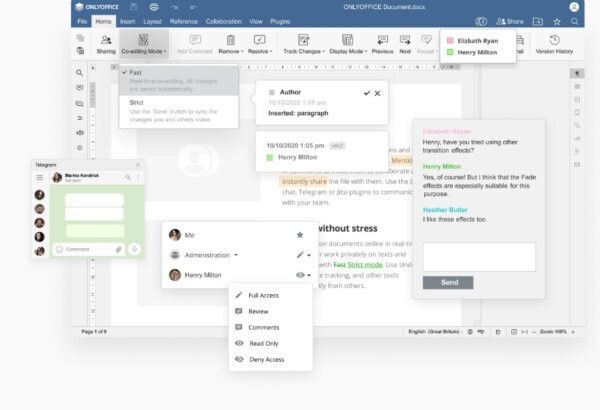Open Telegram more options menu
The width and height of the screenshot is (600, 410).
point(138,177)
